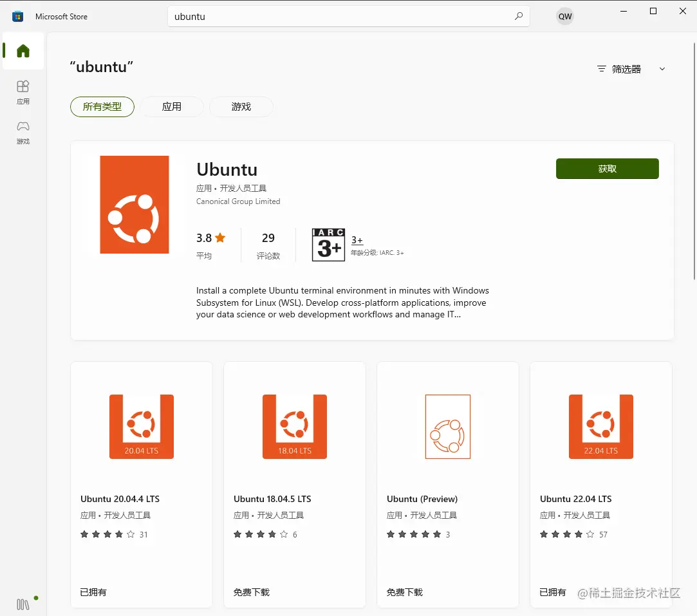
Task: Maximize the Microsoft Store window
Action: [653, 11]
